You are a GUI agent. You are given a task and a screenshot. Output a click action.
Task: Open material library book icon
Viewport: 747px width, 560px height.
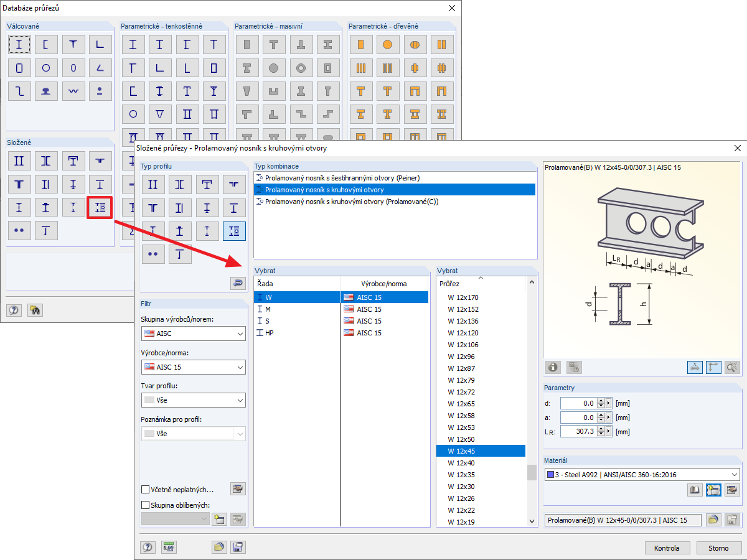pyautogui.click(x=695, y=490)
